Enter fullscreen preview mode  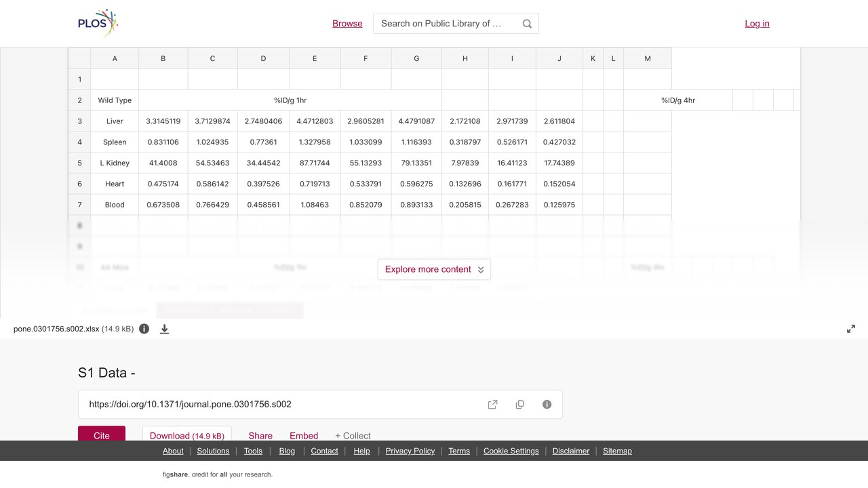(x=851, y=329)
